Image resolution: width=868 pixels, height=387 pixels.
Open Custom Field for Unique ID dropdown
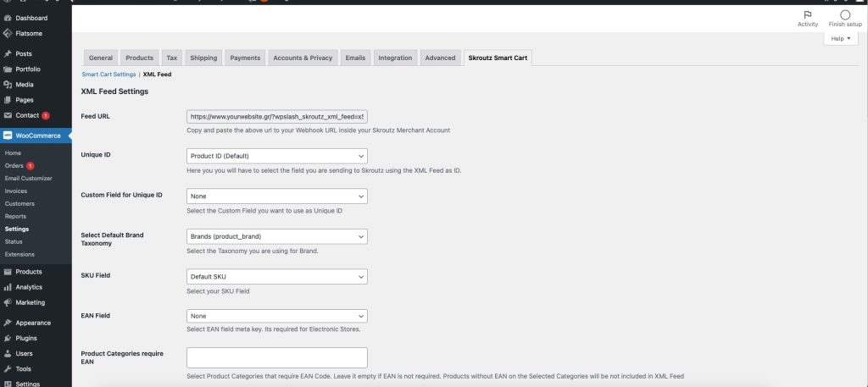(277, 196)
